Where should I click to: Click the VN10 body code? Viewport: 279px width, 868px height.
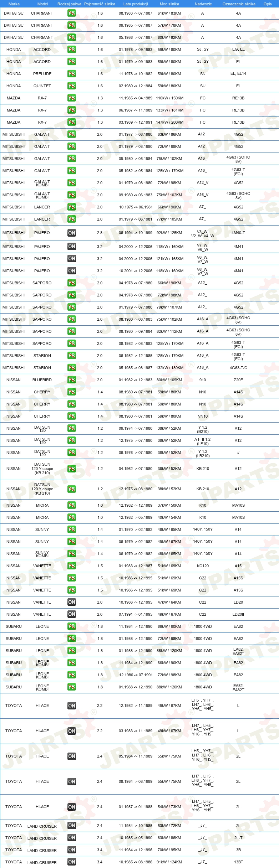tap(203, 416)
